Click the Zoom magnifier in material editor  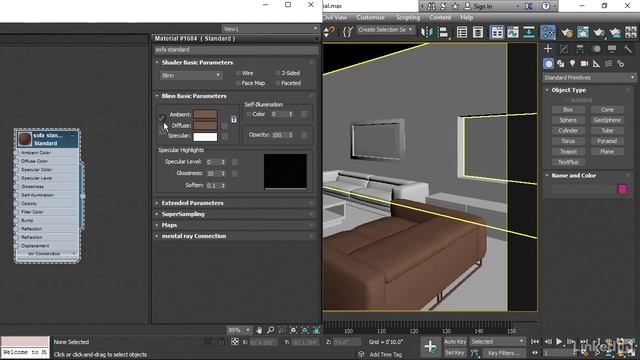coord(271,330)
